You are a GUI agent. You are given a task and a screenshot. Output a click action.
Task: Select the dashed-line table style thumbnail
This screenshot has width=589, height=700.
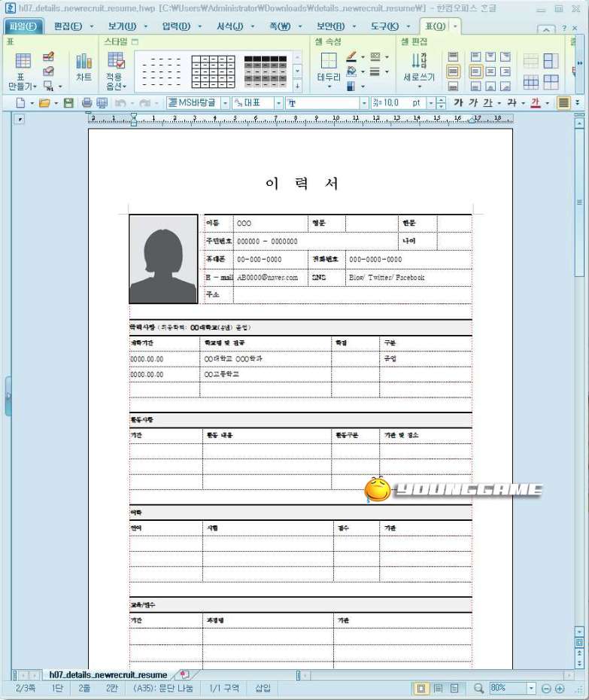click(x=161, y=72)
